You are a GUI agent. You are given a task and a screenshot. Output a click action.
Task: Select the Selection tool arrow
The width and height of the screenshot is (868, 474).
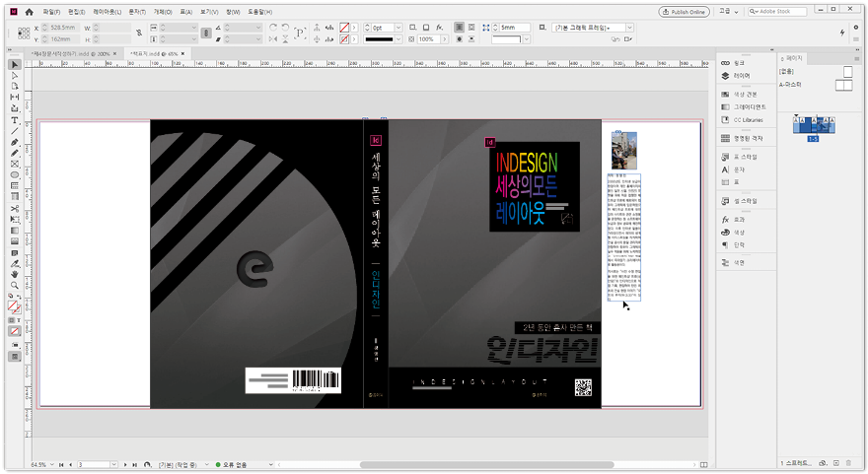15,65
